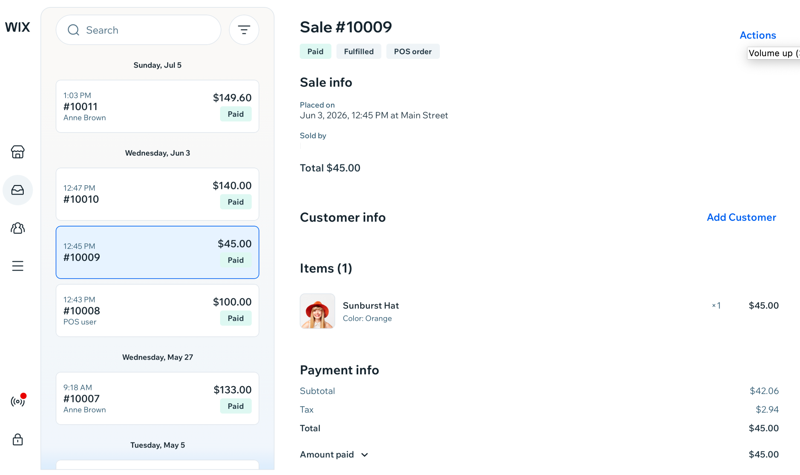The width and height of the screenshot is (800, 475).
Task: Click the Tax amount $2.94
Action: (x=767, y=410)
